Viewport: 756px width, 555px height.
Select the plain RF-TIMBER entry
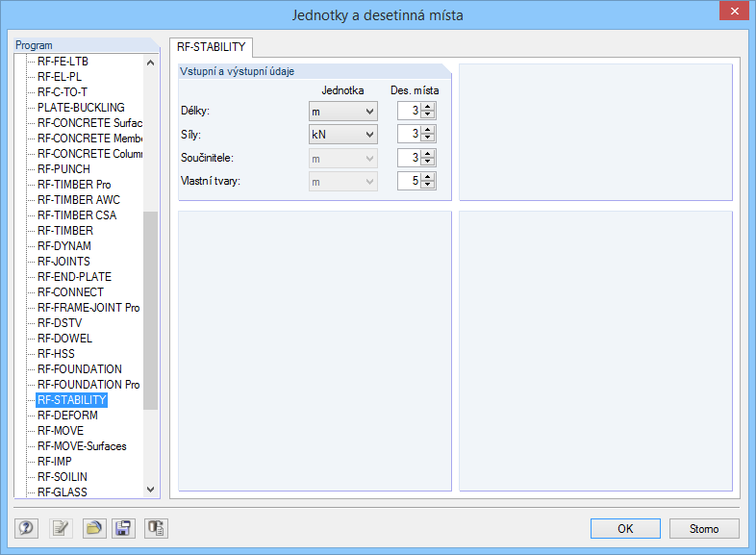point(65,231)
